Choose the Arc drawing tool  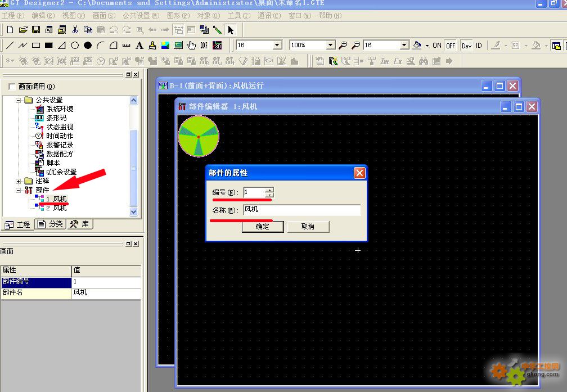(101, 46)
